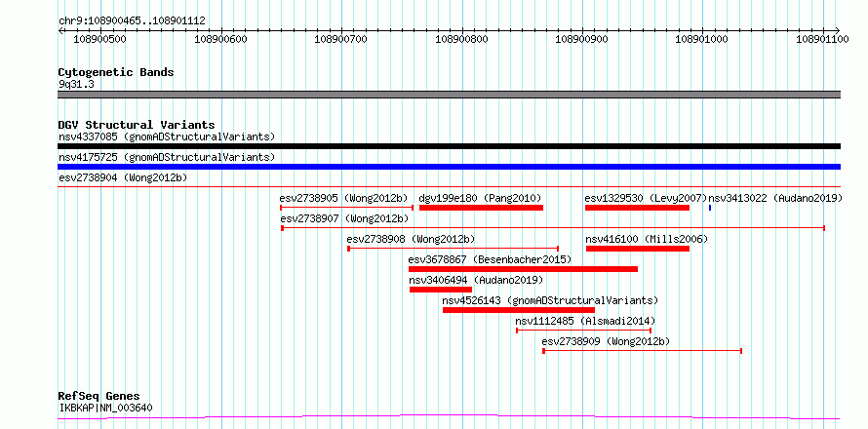Click the 9q31.3 band label
The width and height of the screenshot is (868, 429).
click(76, 85)
